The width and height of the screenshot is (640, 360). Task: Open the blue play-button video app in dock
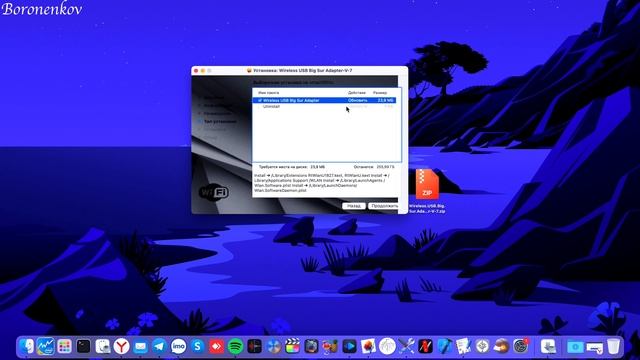pos(349,346)
